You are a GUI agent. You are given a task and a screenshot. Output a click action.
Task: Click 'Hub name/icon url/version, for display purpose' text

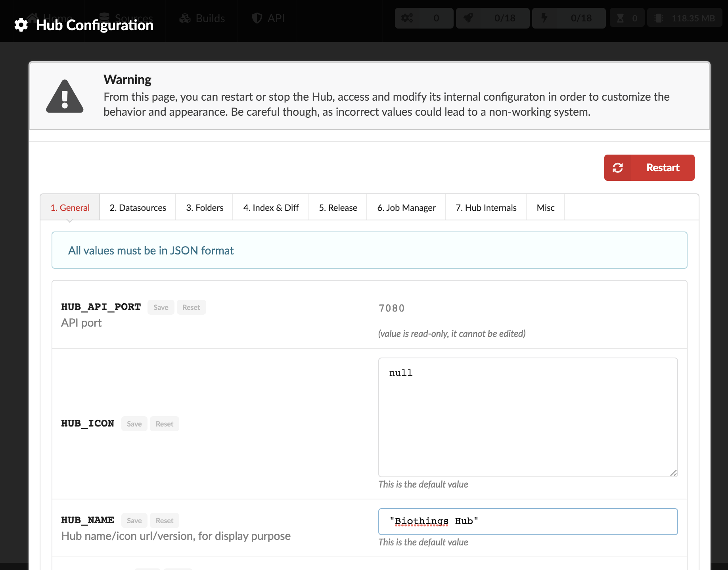click(x=176, y=536)
